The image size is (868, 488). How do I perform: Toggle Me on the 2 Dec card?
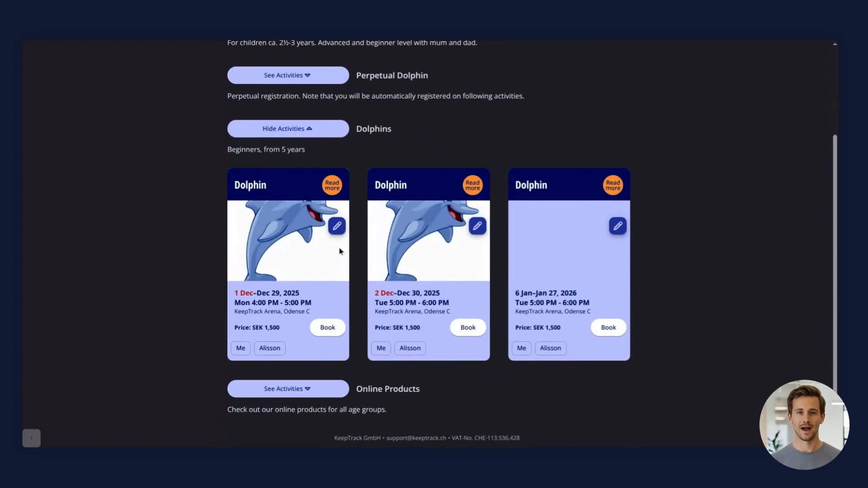pos(381,348)
